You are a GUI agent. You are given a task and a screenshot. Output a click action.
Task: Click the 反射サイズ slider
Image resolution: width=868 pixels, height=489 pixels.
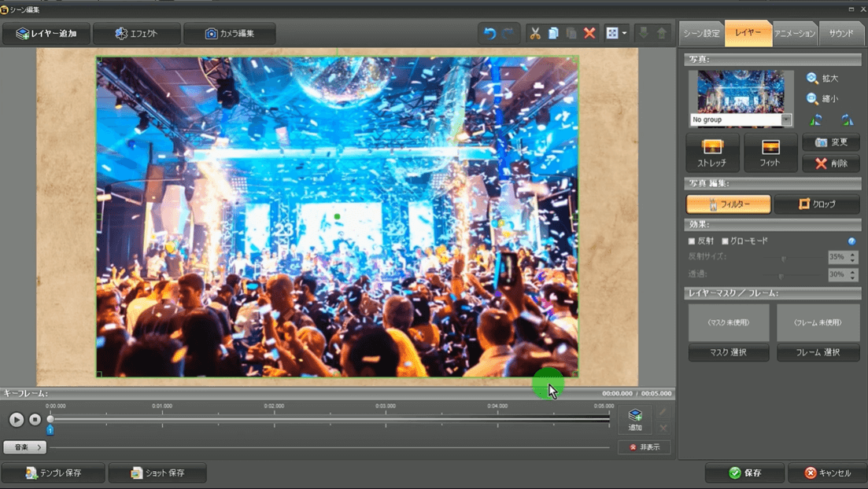click(782, 258)
